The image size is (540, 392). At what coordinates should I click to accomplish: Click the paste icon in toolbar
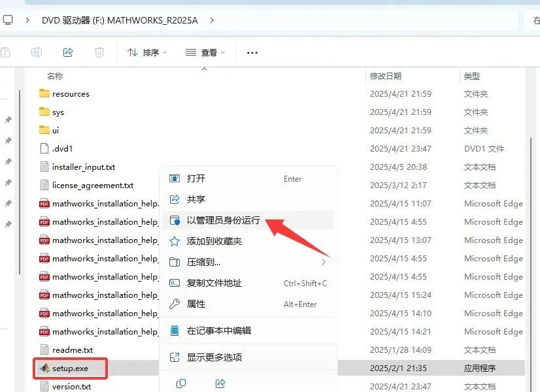pos(5,52)
